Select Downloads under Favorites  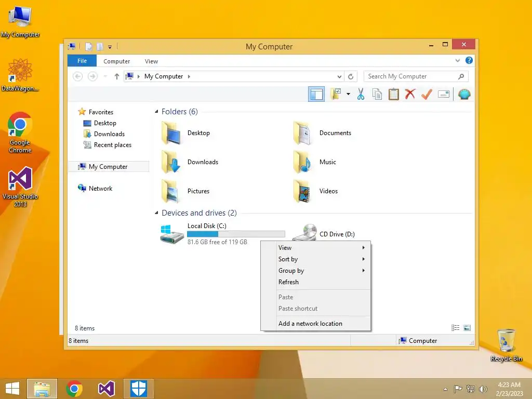point(109,134)
